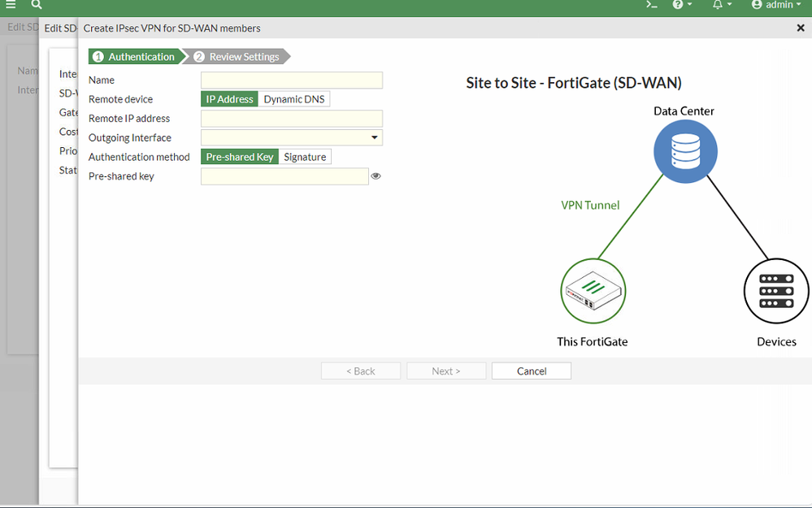Click the Devices server icon
The height and width of the screenshot is (508, 812).
tap(776, 291)
